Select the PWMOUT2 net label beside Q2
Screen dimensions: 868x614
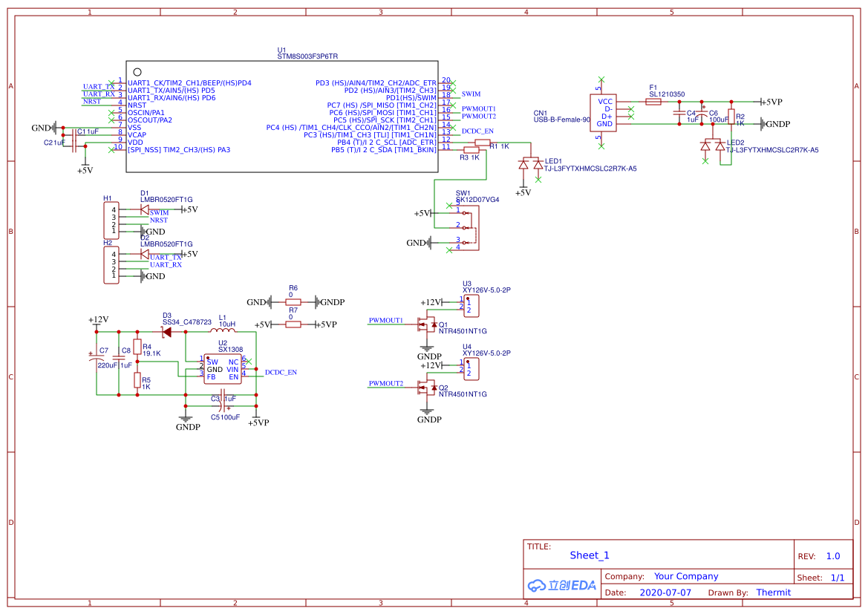[x=386, y=384]
